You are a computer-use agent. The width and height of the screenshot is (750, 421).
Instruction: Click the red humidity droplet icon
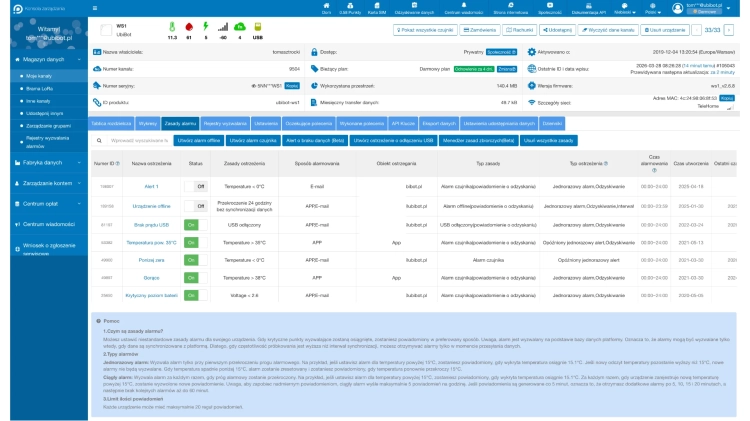(190, 28)
